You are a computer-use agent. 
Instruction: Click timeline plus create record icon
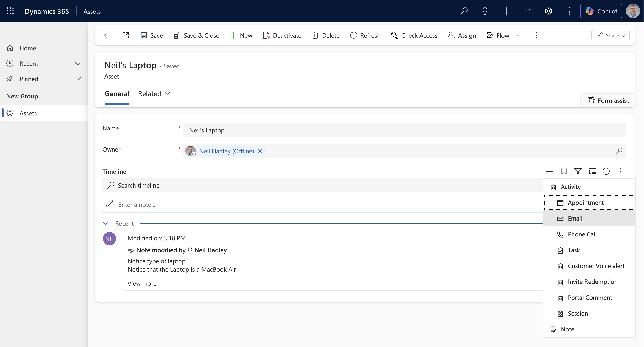pos(549,171)
